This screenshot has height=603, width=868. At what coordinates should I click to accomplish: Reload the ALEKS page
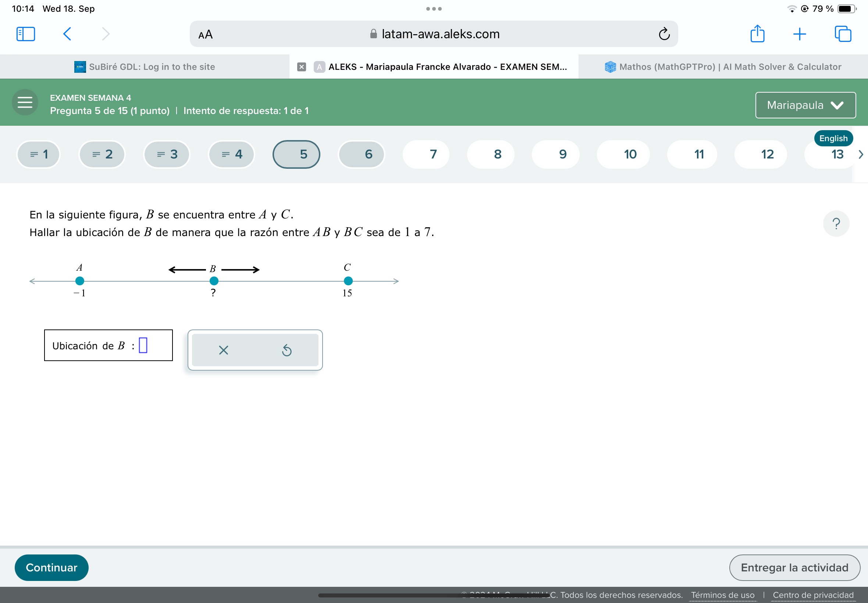click(x=664, y=34)
